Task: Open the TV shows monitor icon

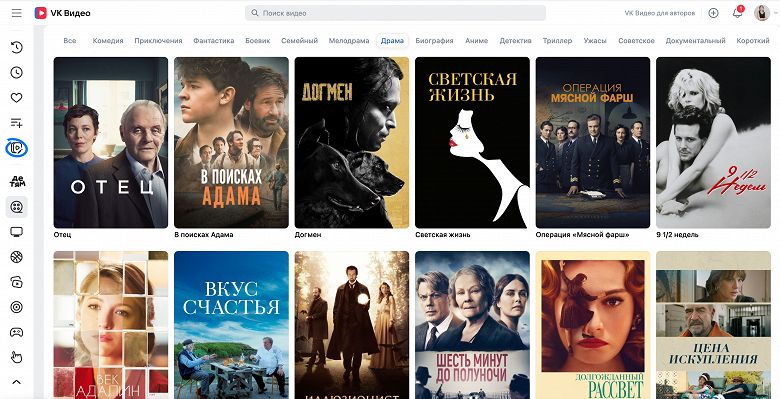Action: 16,232
